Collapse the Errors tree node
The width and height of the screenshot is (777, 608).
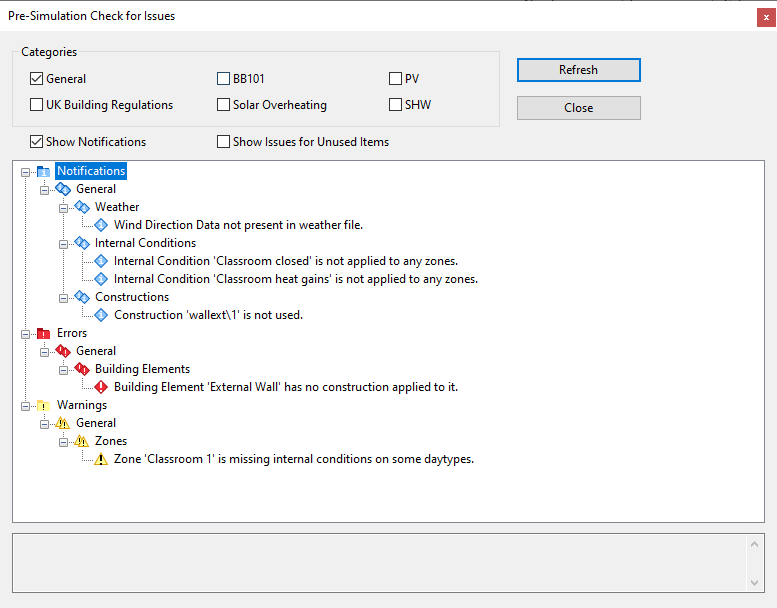click(x=25, y=334)
